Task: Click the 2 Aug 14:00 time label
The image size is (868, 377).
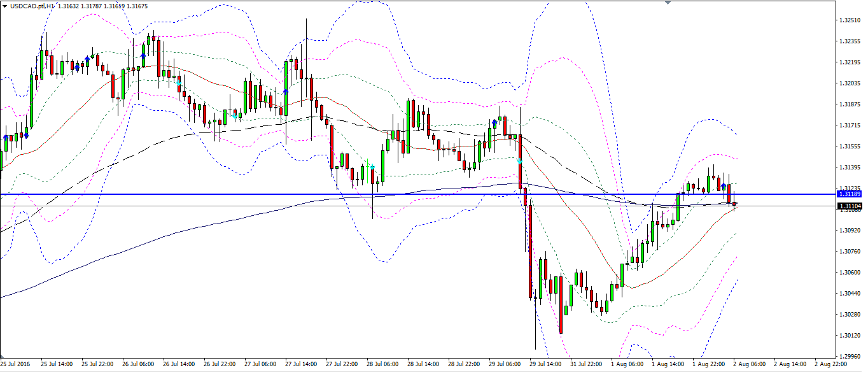Action: tap(790, 364)
